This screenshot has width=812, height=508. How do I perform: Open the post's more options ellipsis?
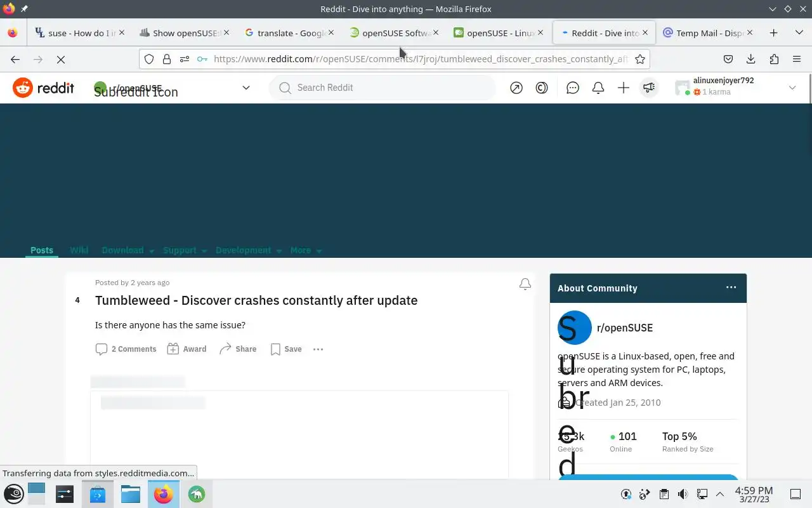(x=318, y=349)
